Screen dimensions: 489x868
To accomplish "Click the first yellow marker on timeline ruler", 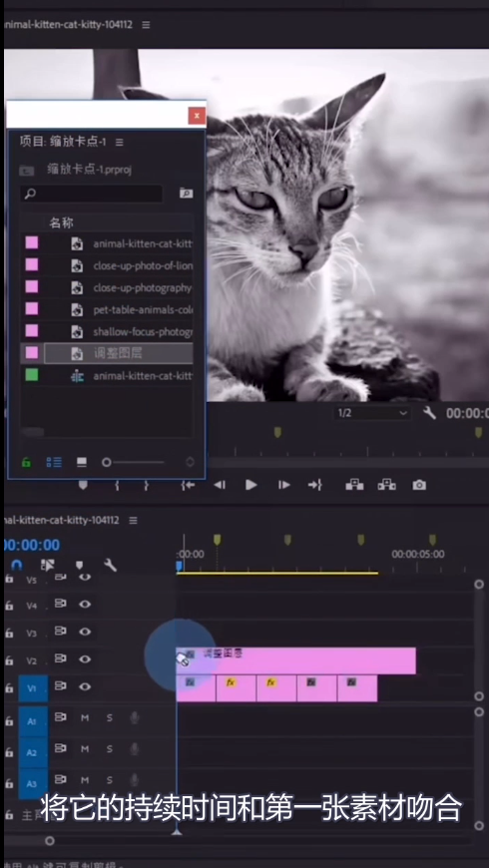I will tap(218, 540).
